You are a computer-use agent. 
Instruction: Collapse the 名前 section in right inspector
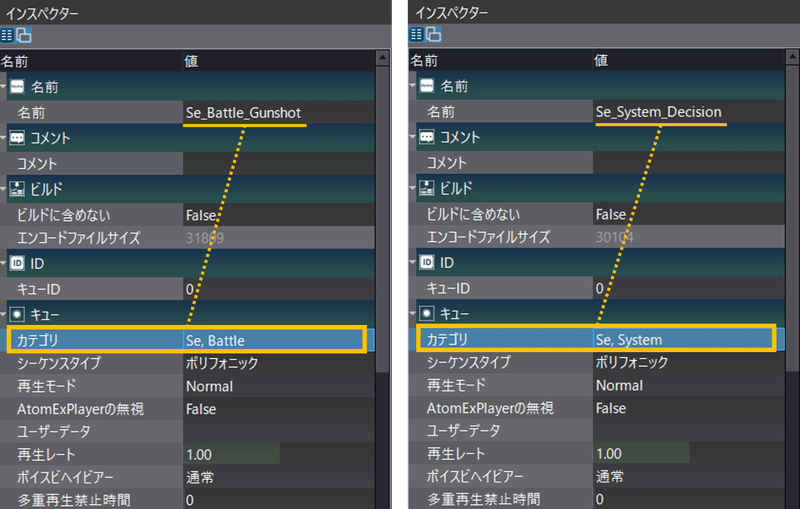pyautogui.click(x=412, y=85)
